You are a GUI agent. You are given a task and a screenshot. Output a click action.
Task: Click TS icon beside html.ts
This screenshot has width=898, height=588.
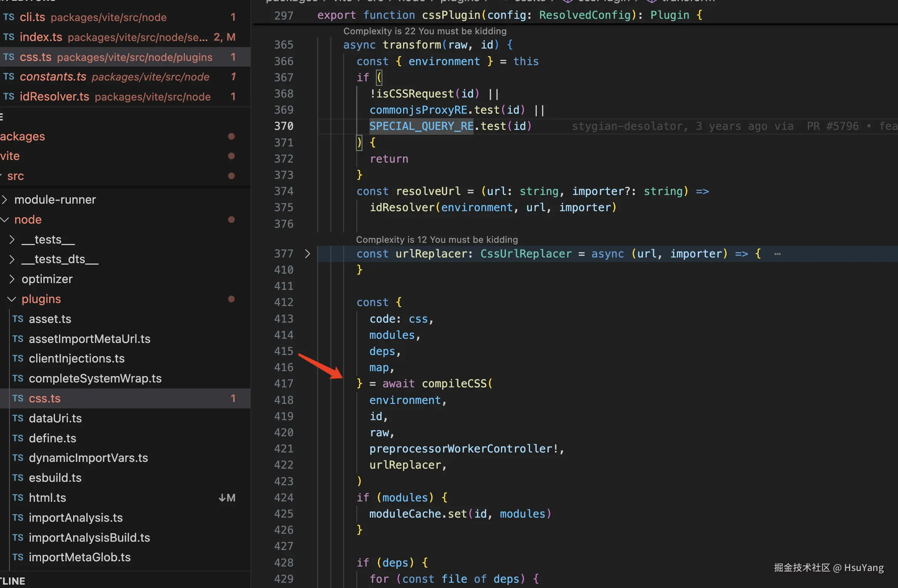tap(18, 498)
